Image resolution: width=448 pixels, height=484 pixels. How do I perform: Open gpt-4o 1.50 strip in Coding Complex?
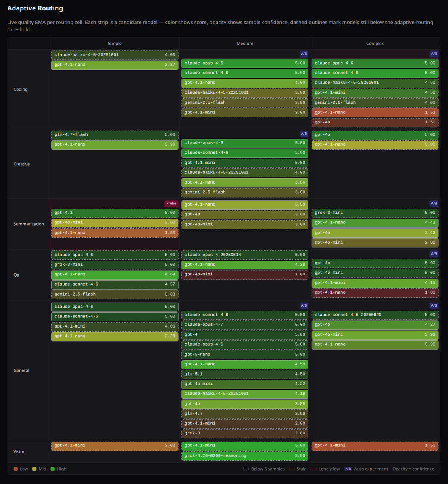[x=375, y=123]
